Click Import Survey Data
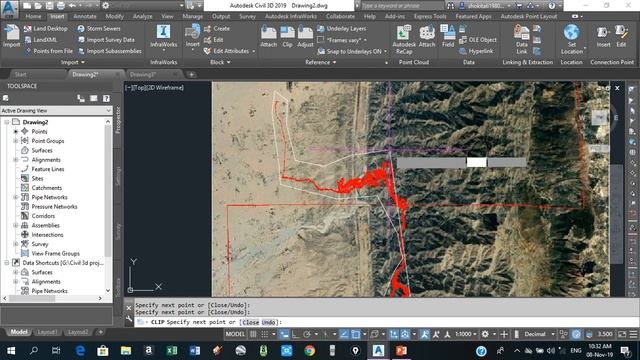Viewport: 640px width, 360px height. (106, 40)
